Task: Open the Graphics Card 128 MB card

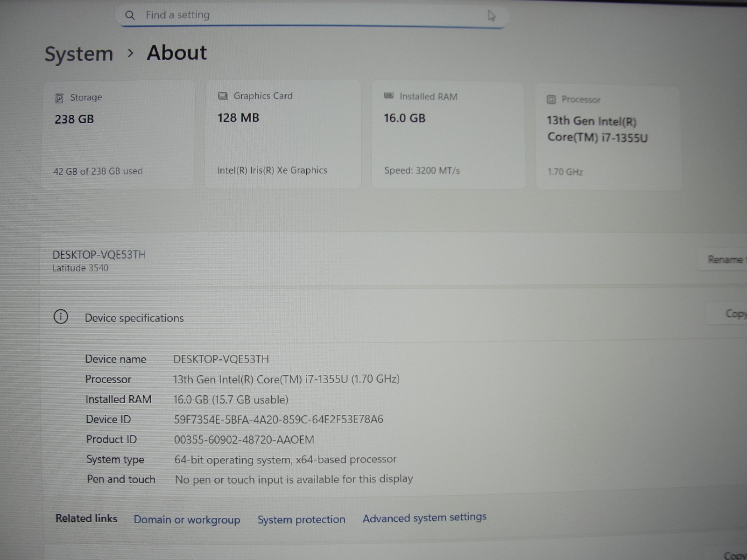Action: click(283, 134)
